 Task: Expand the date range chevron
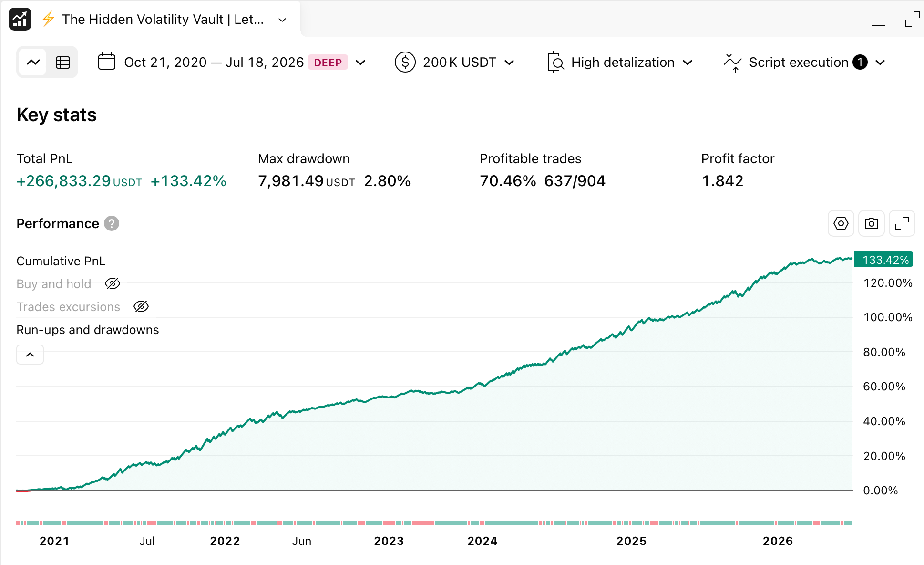click(360, 63)
